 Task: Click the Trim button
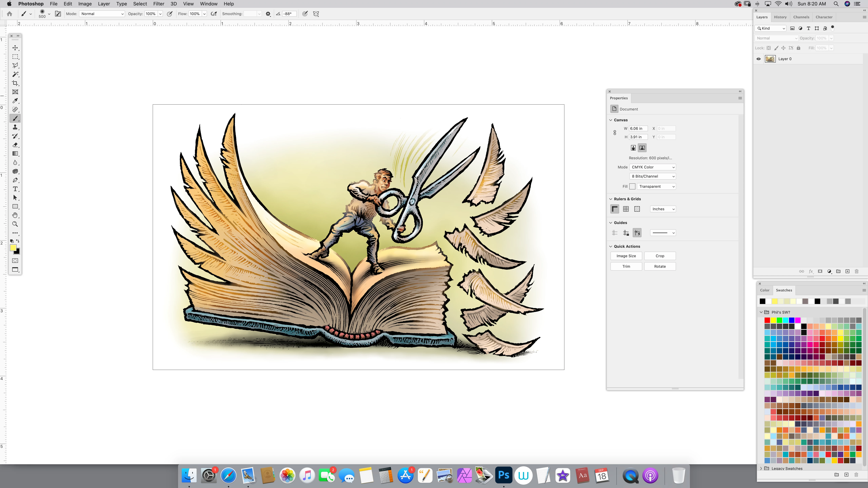(x=626, y=266)
